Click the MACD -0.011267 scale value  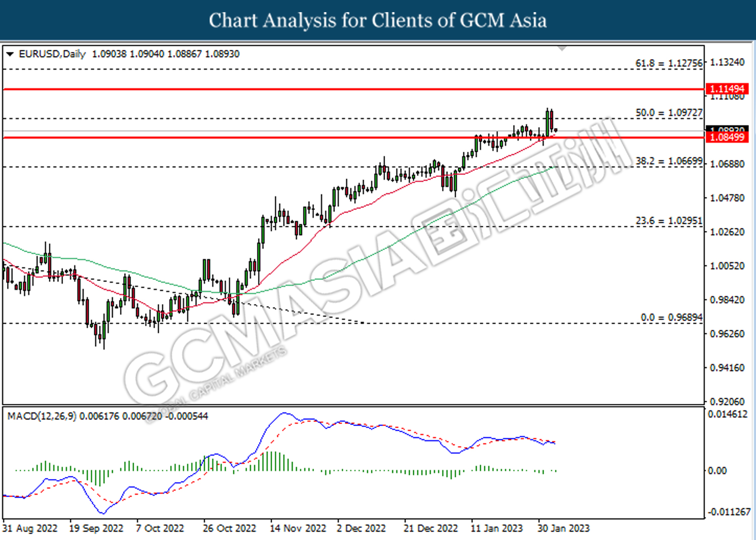(729, 512)
